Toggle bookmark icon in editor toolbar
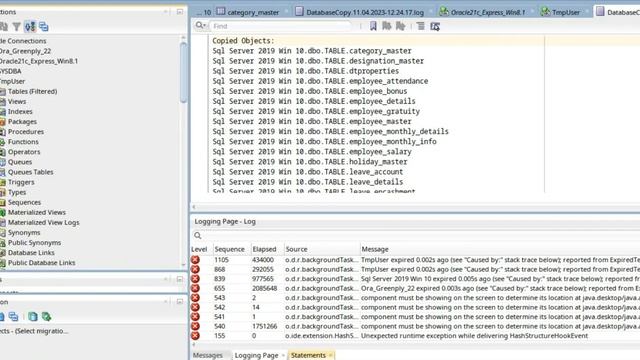Image resolution: width=640 pixels, height=360 pixels. [373, 26]
